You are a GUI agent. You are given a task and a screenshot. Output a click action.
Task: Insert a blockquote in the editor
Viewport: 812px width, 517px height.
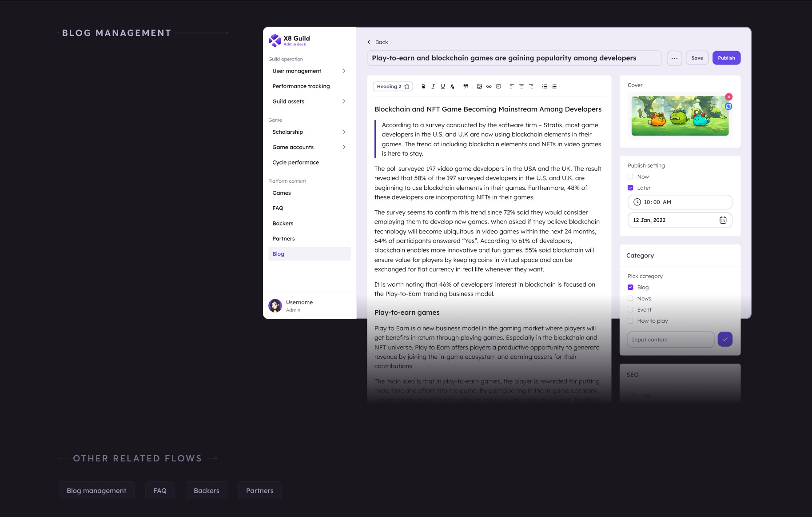pyautogui.click(x=466, y=86)
